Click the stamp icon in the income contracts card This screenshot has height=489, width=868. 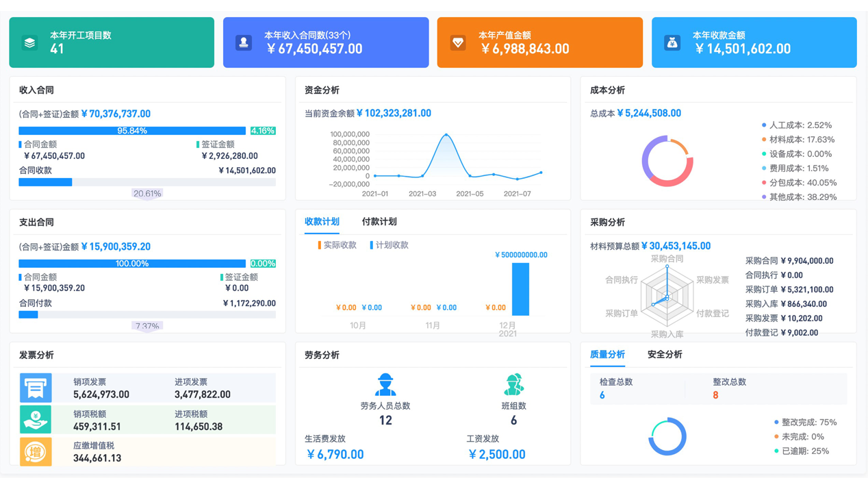click(244, 42)
